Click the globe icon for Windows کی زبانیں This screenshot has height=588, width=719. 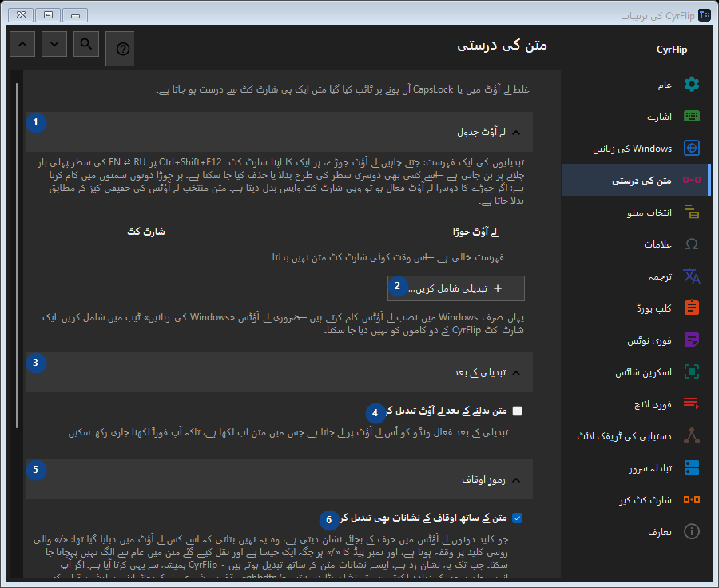tap(692, 148)
